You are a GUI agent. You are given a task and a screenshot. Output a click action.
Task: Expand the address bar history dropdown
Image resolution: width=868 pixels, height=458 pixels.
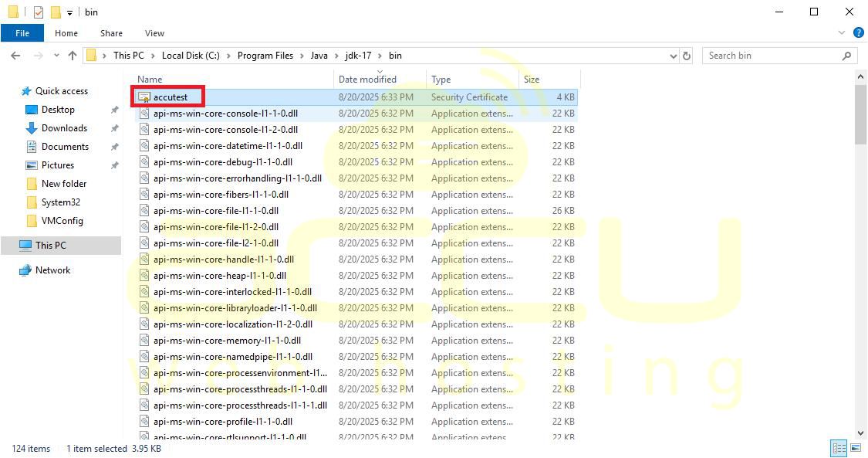[674, 56]
